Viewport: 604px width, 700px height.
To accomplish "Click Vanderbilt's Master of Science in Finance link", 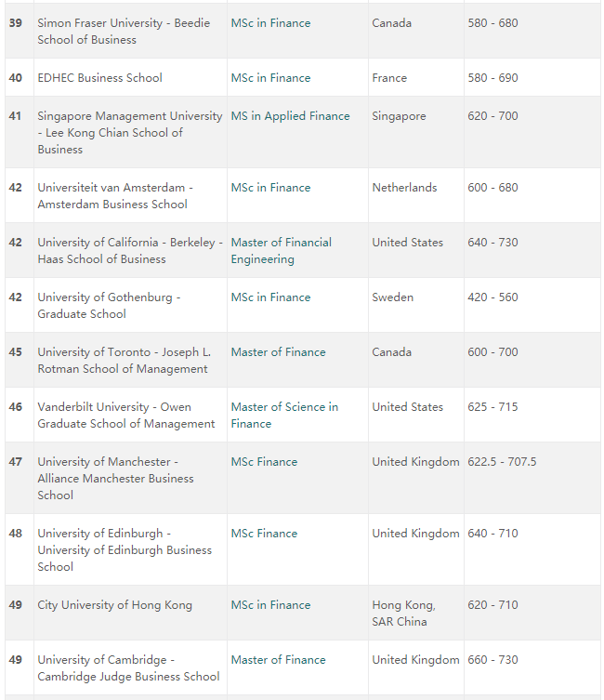I will [x=284, y=416].
